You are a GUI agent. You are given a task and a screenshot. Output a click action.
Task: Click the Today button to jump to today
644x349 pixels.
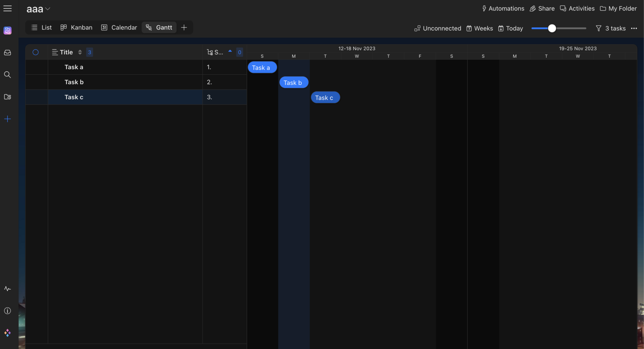point(510,28)
